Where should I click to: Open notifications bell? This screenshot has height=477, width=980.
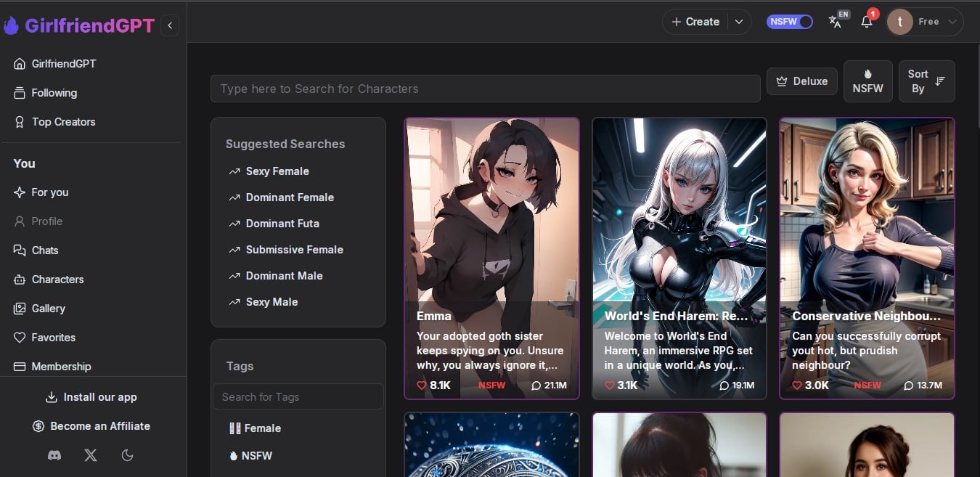867,21
